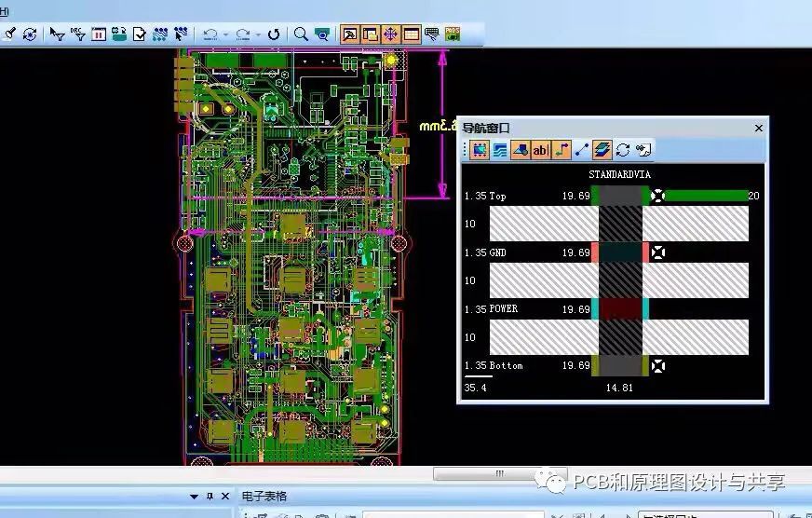Click the Zoom magnifier tool in toolbar
This screenshot has height=518, width=812.
301,34
